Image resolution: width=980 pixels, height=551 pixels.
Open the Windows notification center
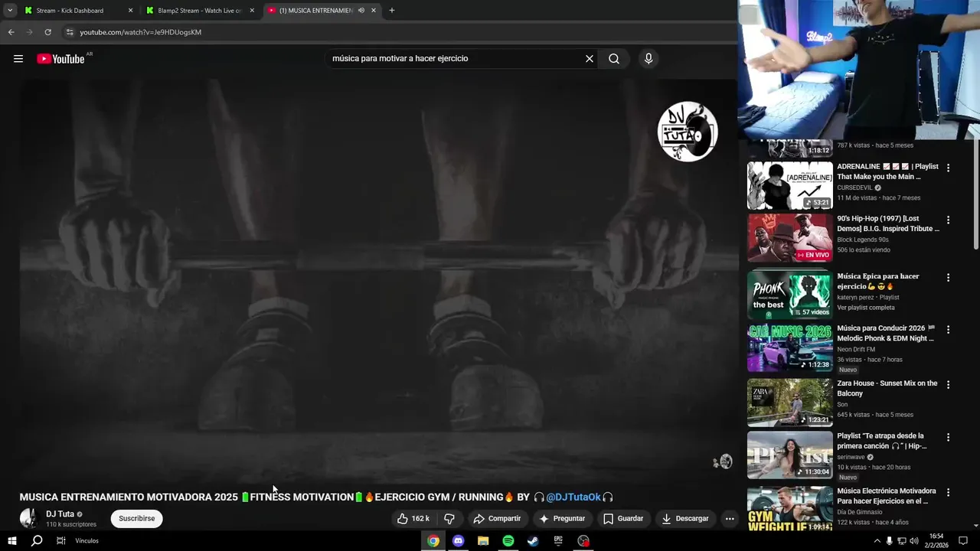(963, 540)
